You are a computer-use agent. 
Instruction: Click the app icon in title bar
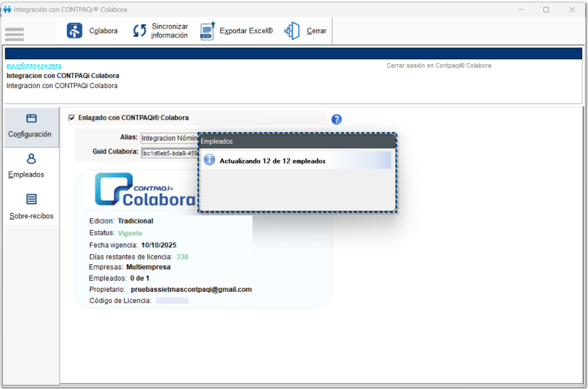(x=7, y=9)
